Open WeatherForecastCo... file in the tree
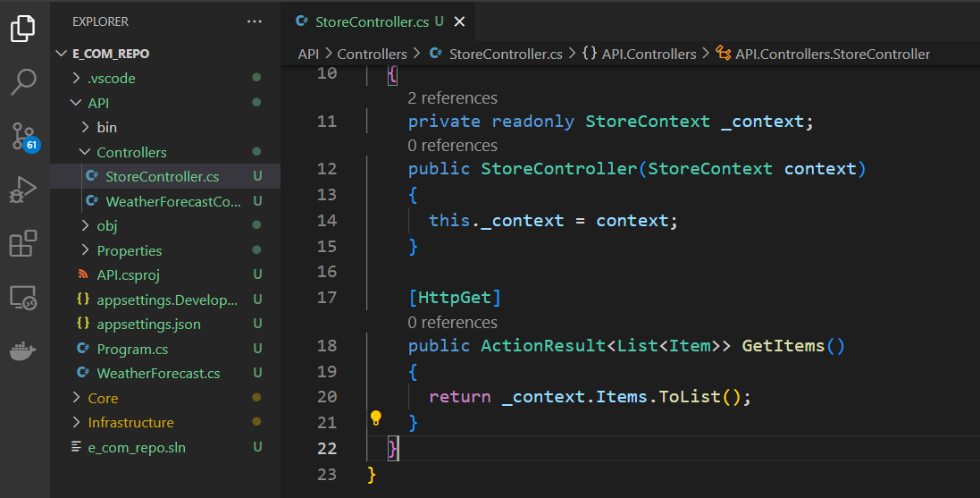This screenshot has height=498, width=980. (x=165, y=201)
